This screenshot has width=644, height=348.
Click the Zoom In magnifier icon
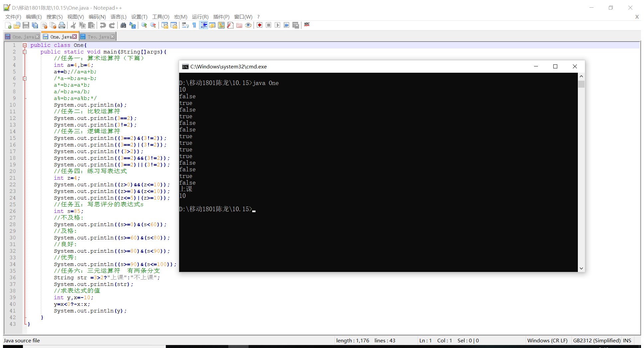144,25
